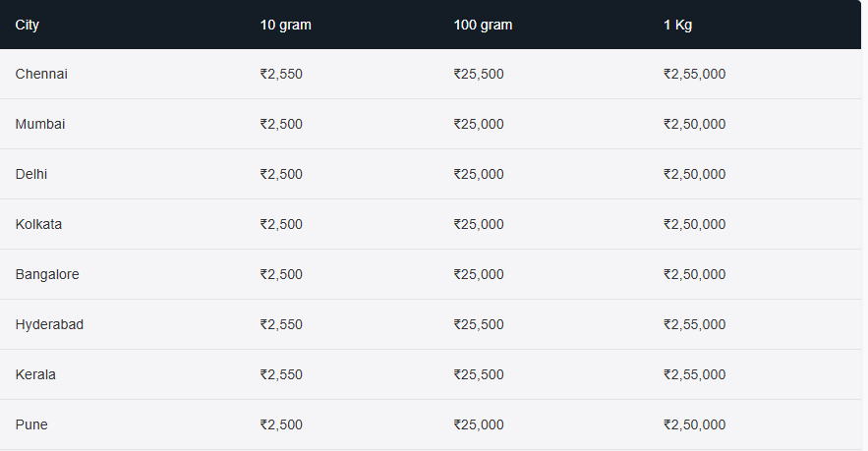Select the Chennai city cell

point(41,74)
